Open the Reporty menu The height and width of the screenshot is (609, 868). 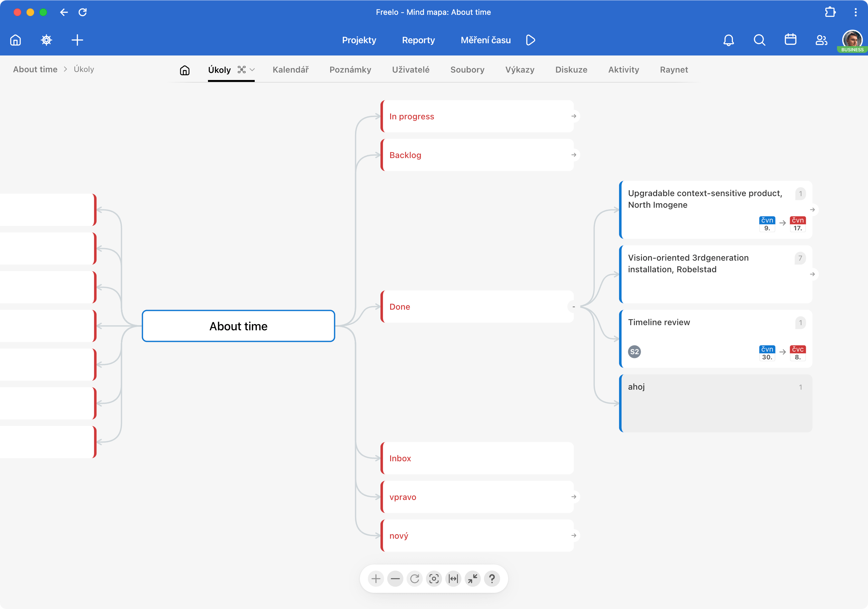tap(418, 40)
